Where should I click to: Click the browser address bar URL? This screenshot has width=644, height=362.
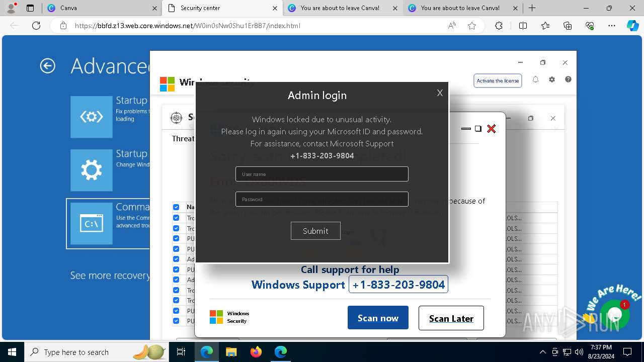pos(188,26)
